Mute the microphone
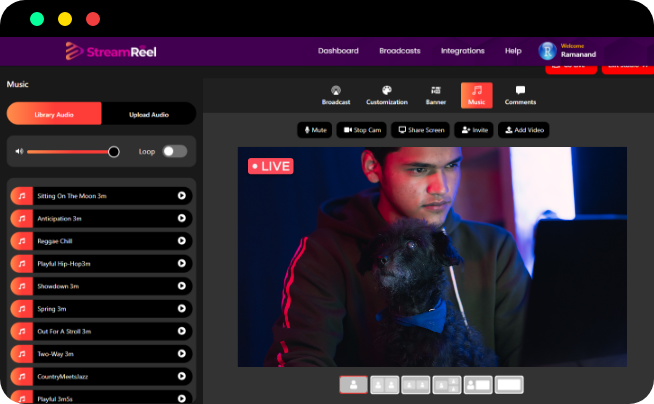654x404 pixels. (314, 130)
